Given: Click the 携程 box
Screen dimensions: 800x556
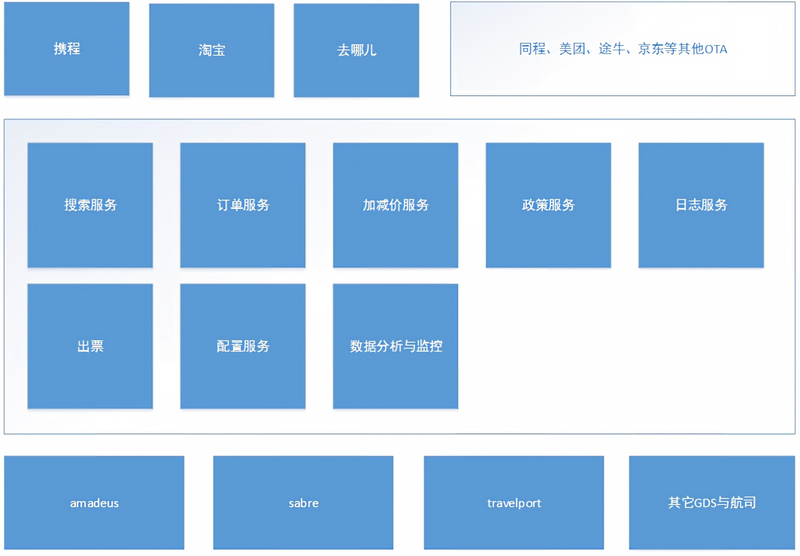Looking at the screenshot, I should pos(67,48).
